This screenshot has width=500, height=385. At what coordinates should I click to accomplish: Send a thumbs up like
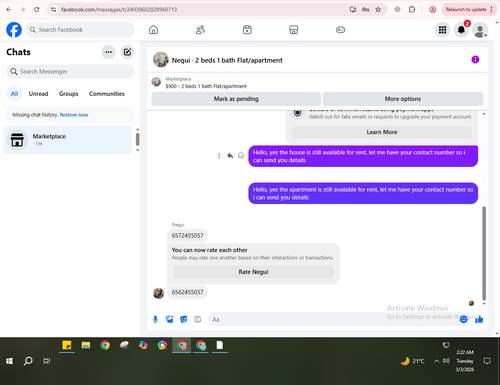(x=479, y=319)
